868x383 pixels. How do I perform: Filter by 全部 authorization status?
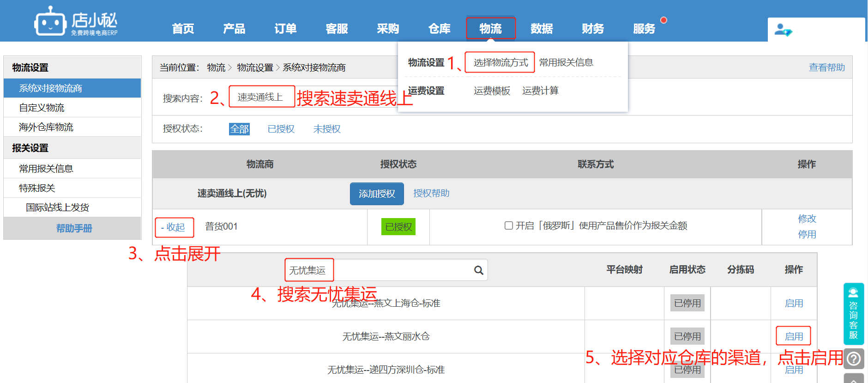[239, 129]
